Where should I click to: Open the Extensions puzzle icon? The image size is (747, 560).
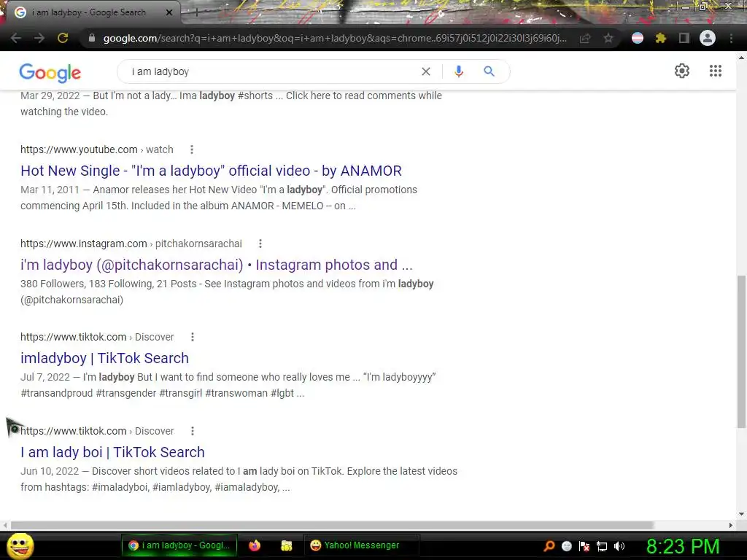[661, 38]
